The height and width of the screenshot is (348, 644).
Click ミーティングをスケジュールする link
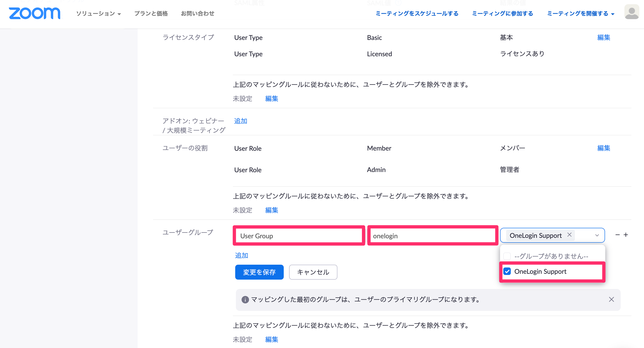pyautogui.click(x=417, y=14)
